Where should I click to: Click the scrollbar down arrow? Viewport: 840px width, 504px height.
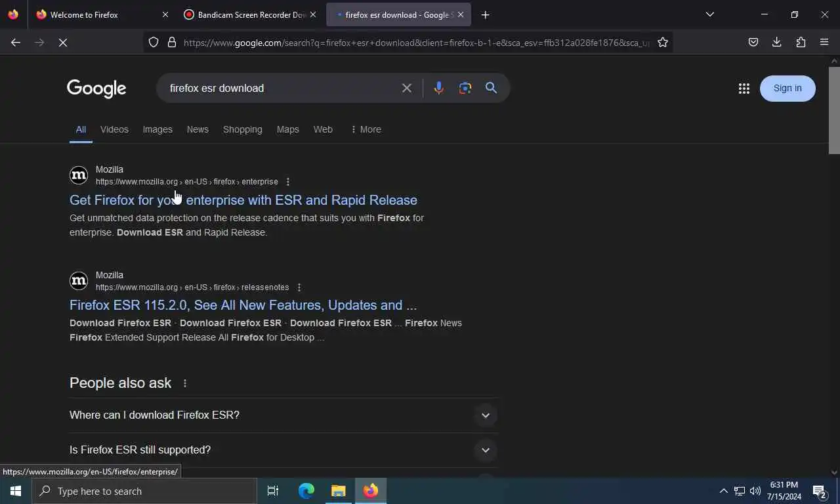pyautogui.click(x=834, y=472)
